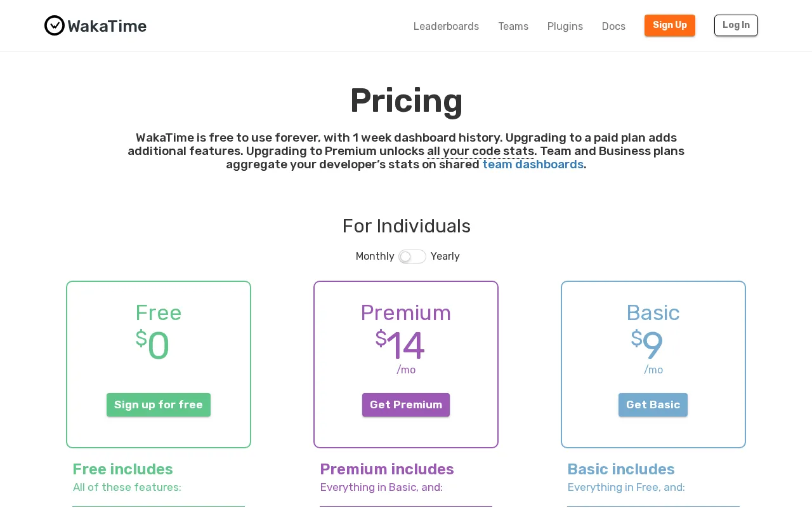812x508 pixels.
Task: Click 'Everything in Basic, and:' text
Action: [x=381, y=488]
